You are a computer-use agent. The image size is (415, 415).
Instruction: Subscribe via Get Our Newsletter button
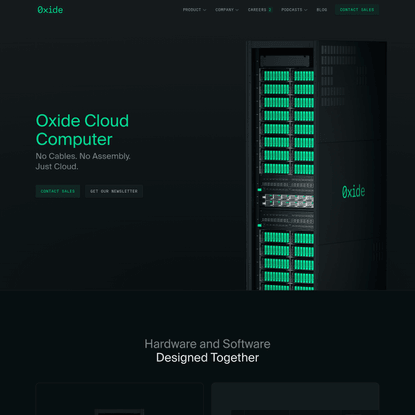(114, 191)
